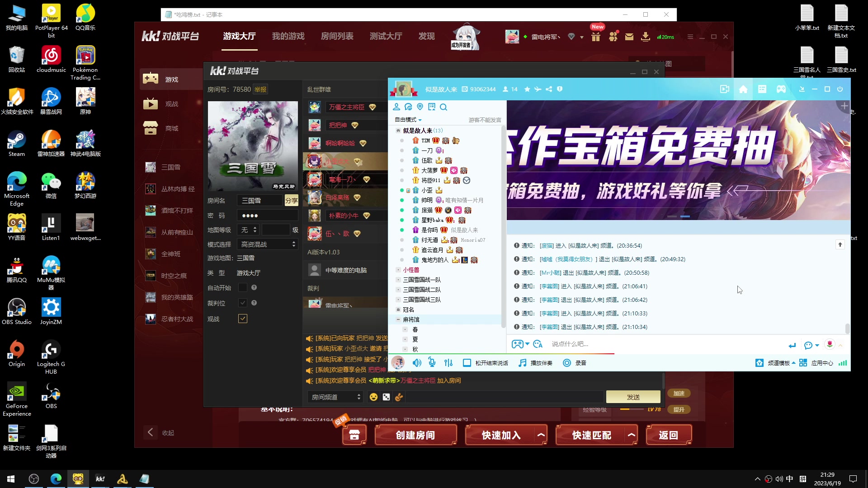Select the location pin icon in channel toolbar
This screenshot has width=868, height=488.
click(x=420, y=107)
